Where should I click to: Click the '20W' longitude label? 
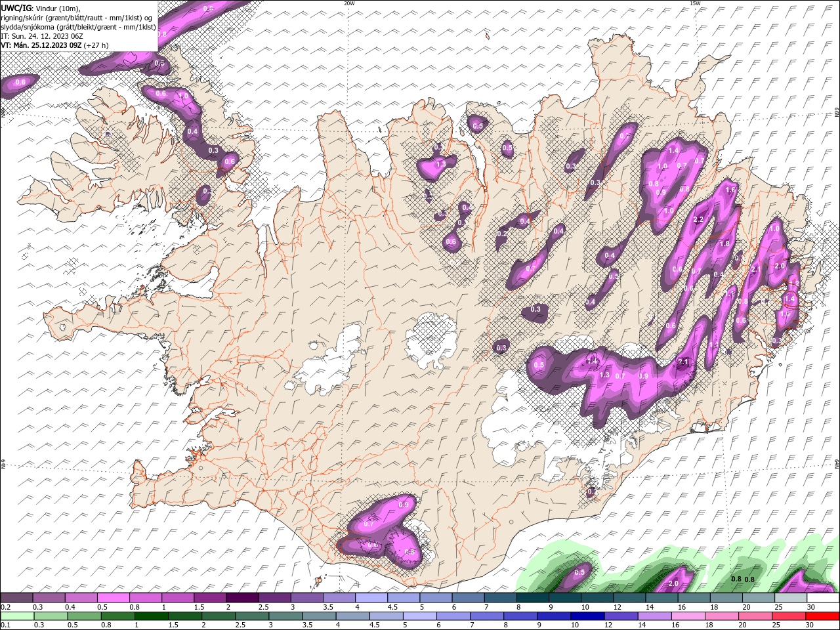coord(349,3)
